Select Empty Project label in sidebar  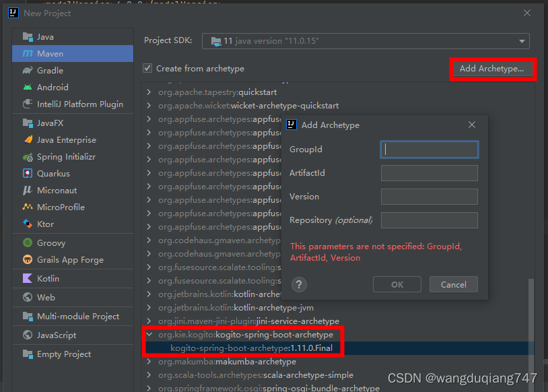[64, 354]
